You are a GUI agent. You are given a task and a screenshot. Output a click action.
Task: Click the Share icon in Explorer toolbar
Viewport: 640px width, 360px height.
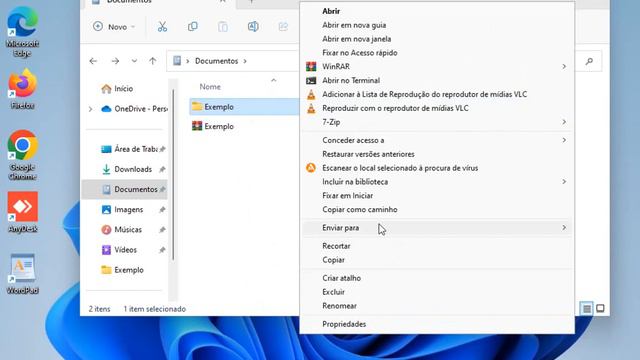283,27
